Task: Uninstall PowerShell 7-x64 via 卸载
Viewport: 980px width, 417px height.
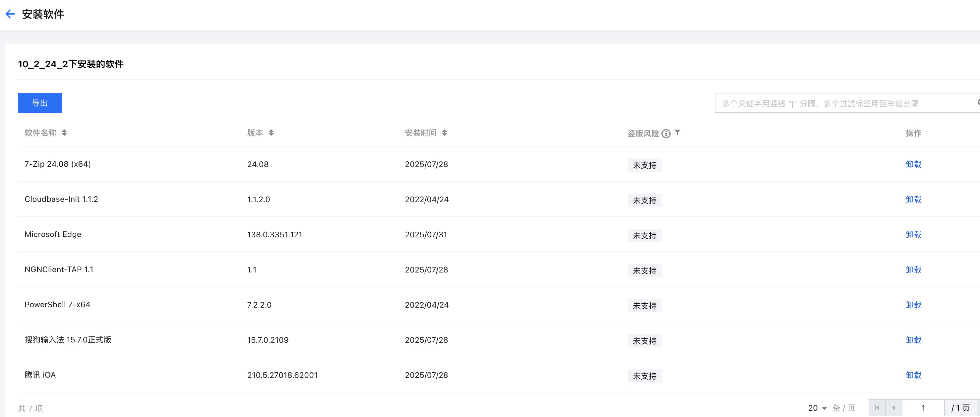Action: click(913, 305)
